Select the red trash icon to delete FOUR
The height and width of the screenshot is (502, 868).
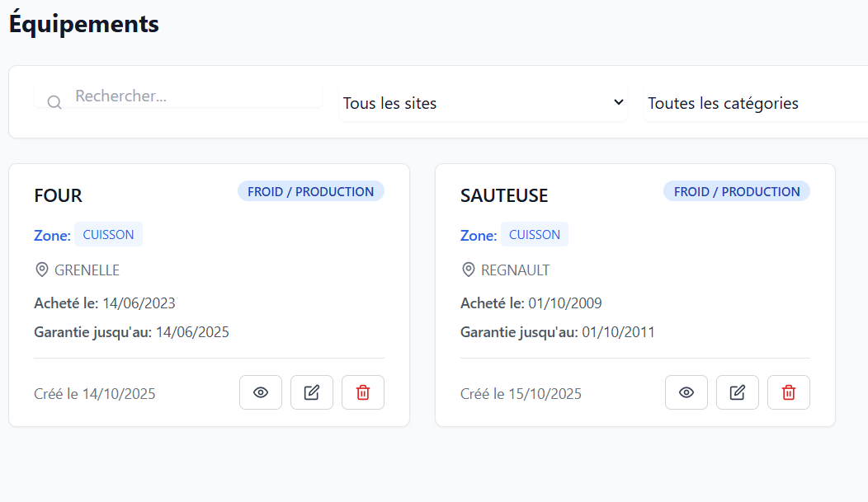363,392
